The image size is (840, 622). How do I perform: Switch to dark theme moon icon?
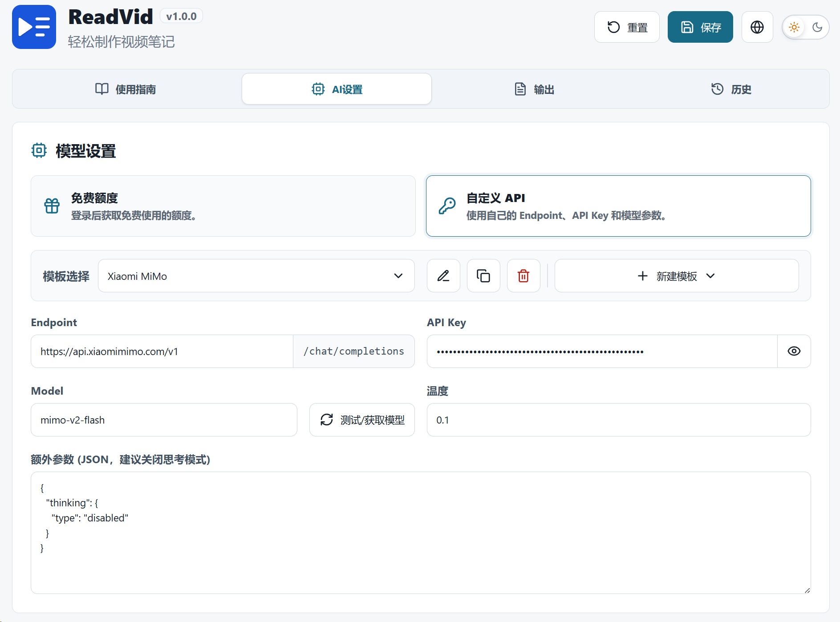[817, 28]
